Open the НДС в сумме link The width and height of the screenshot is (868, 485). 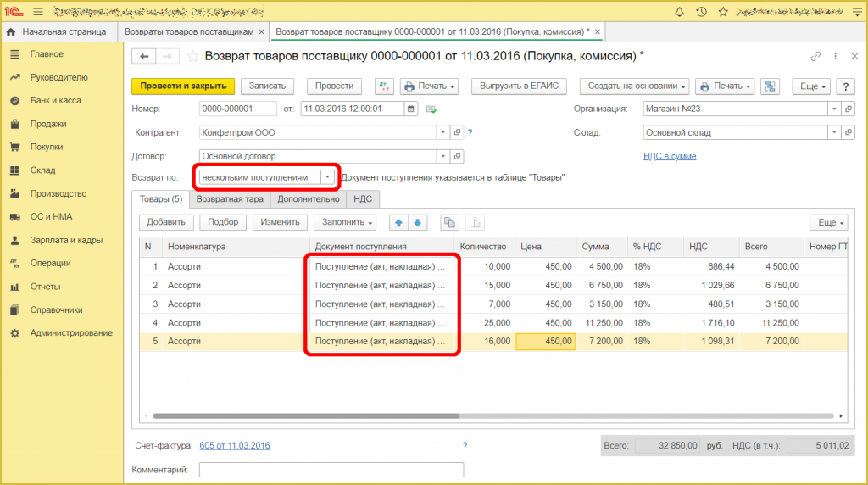point(670,156)
